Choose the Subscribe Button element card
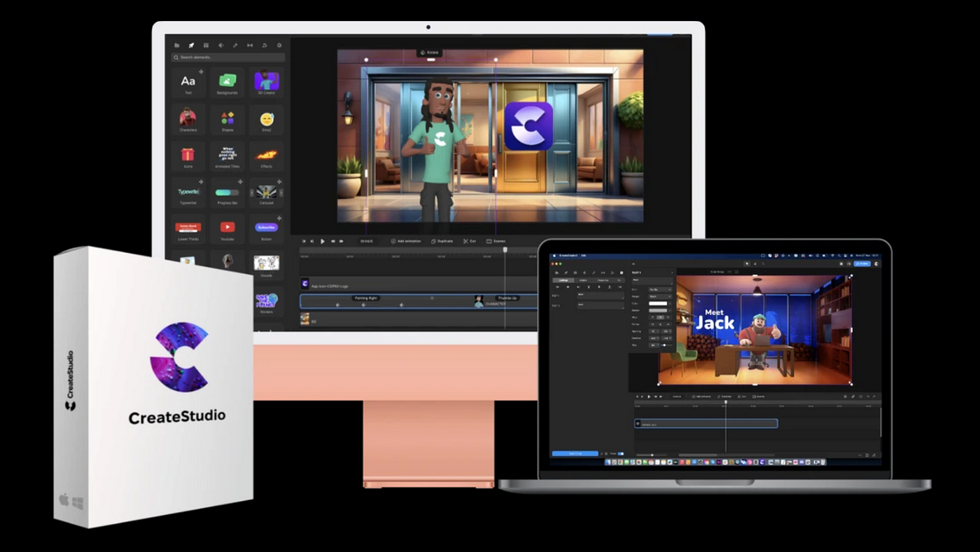The height and width of the screenshot is (552, 980). pos(267,229)
